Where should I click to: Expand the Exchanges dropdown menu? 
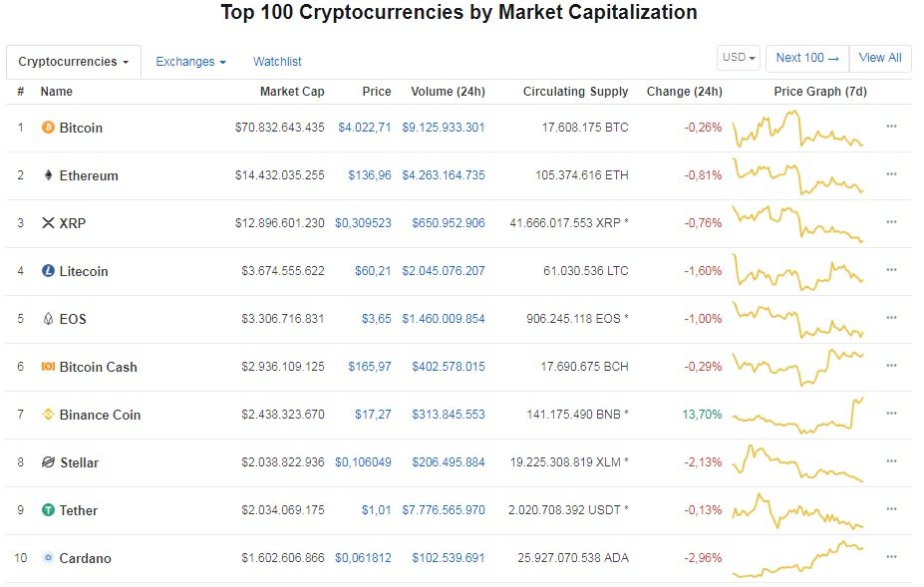pyautogui.click(x=190, y=62)
